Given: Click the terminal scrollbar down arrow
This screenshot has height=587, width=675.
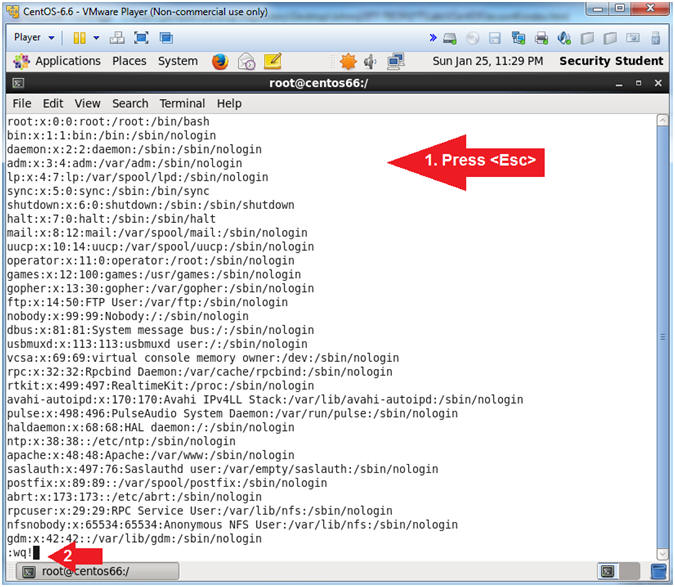Looking at the screenshot, I should 663,553.
